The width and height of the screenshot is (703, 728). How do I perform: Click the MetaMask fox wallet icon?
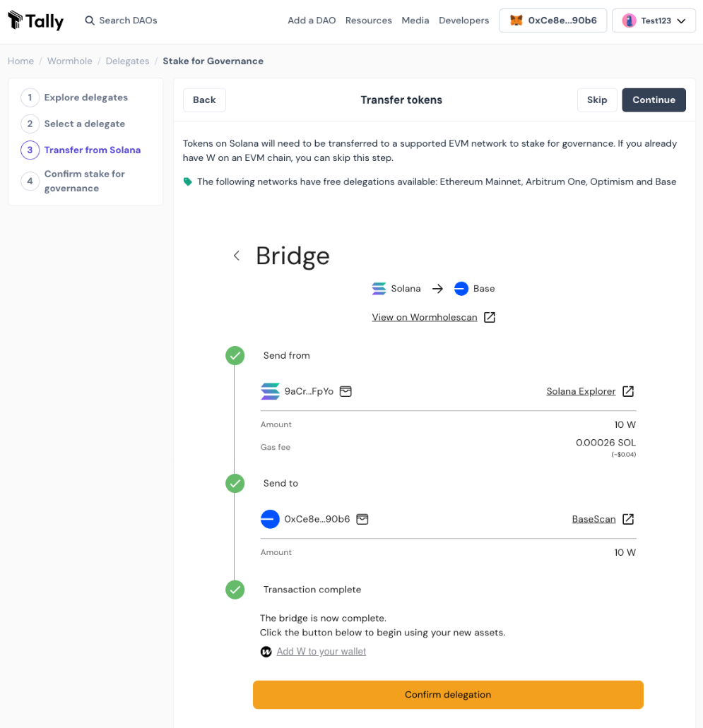[516, 20]
